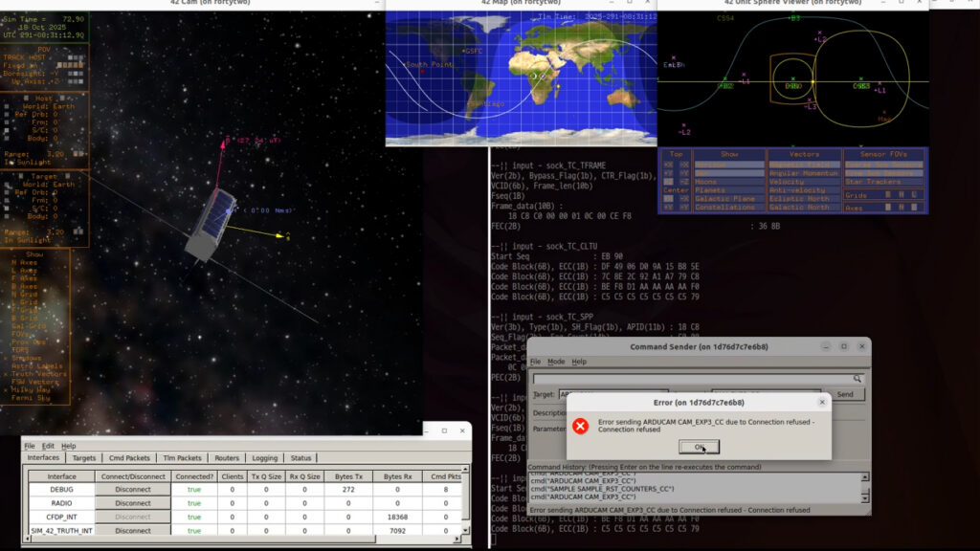Click command history scrollbar up arrow
Image resolution: width=980 pixels, height=551 pixels.
pos(865,477)
